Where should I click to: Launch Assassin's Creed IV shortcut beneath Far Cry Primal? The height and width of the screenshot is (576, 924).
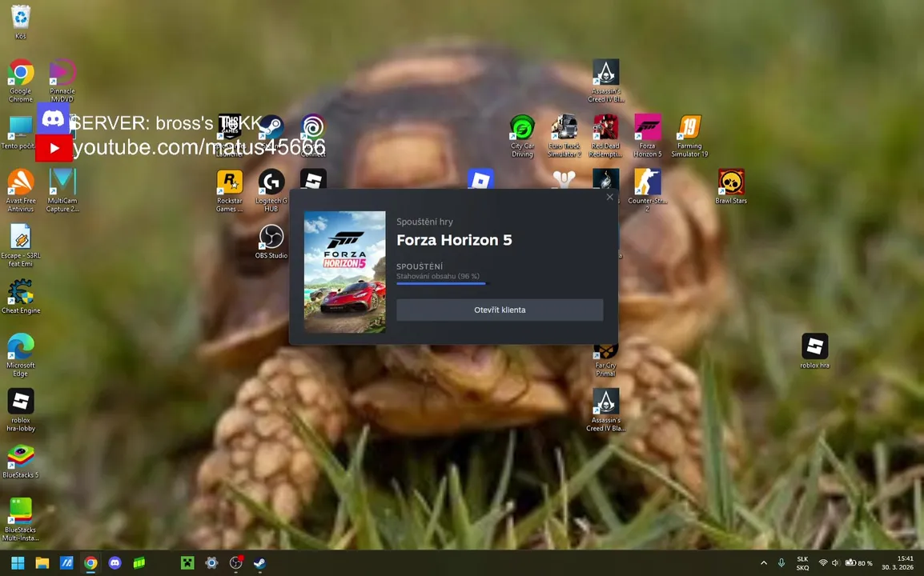(x=606, y=410)
